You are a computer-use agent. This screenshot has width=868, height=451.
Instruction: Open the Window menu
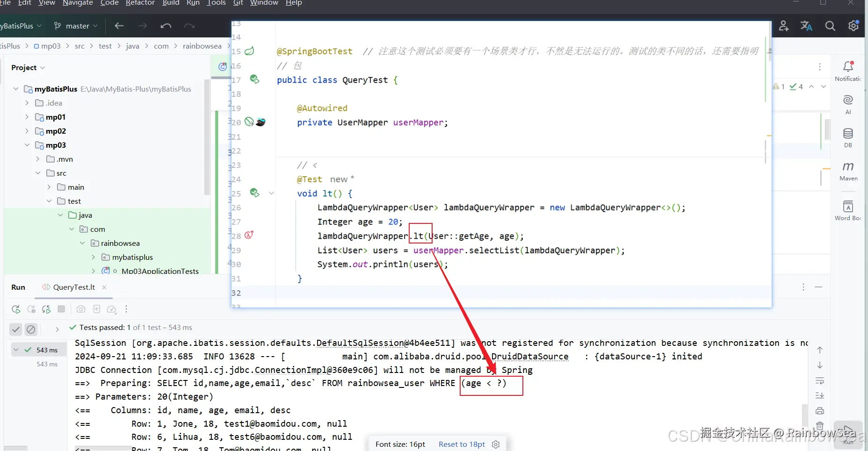pyautogui.click(x=264, y=3)
